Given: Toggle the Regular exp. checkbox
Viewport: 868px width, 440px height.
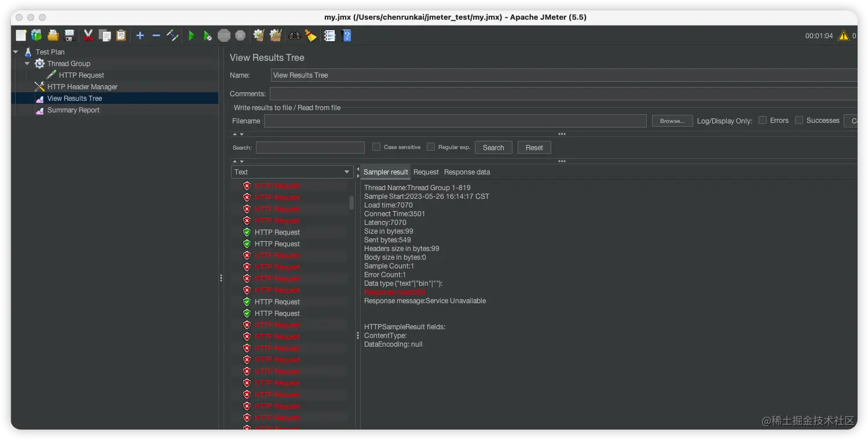Looking at the screenshot, I should [x=431, y=147].
